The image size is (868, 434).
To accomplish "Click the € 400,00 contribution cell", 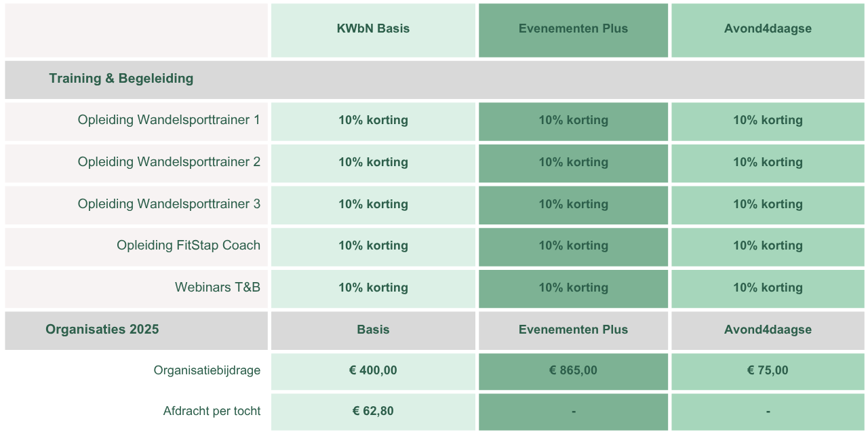I will pos(373,370).
